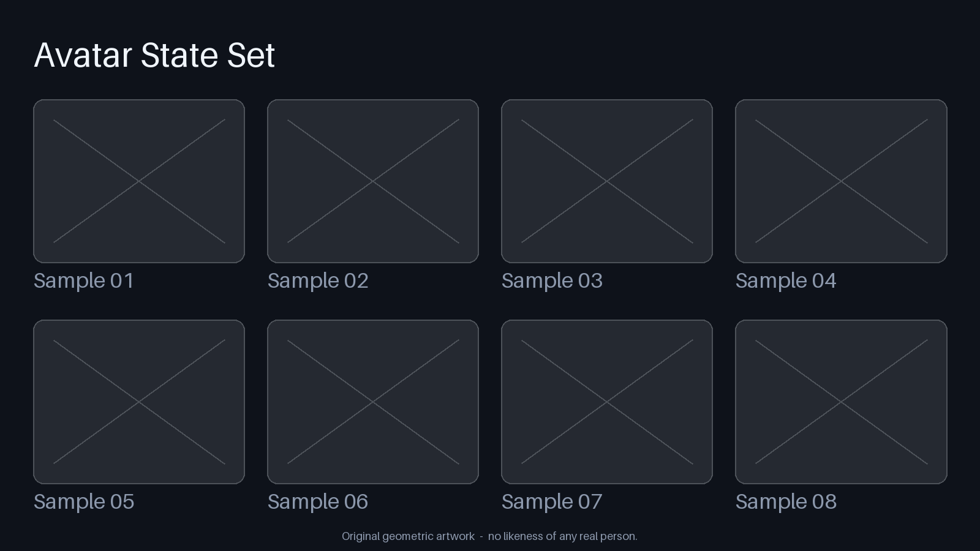Choose the Sample 03 avatar placeholder
Screen dimensions: 980x551
click(607, 181)
